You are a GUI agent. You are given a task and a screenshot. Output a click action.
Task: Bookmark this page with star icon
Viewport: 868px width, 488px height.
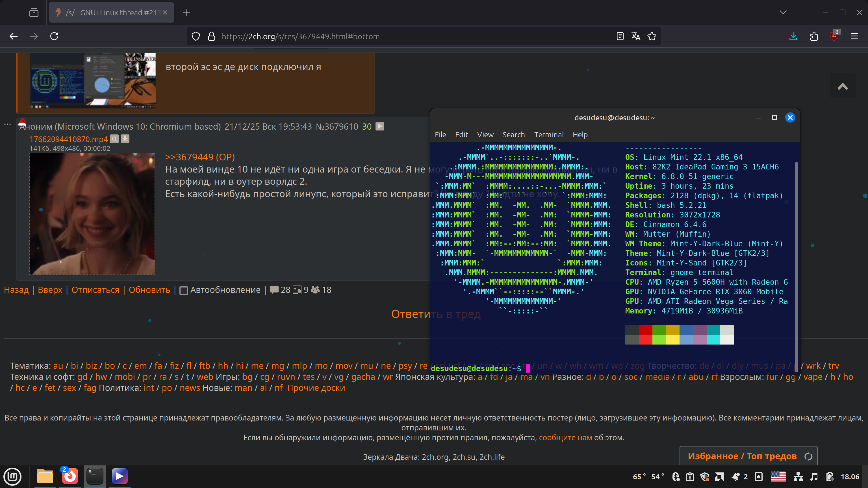pyautogui.click(x=652, y=36)
